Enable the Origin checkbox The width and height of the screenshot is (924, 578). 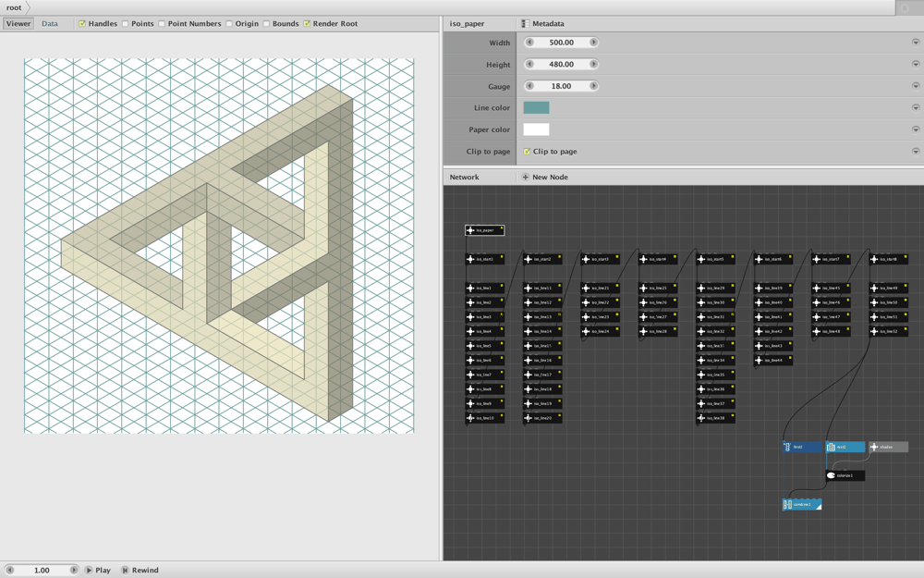[x=228, y=24]
